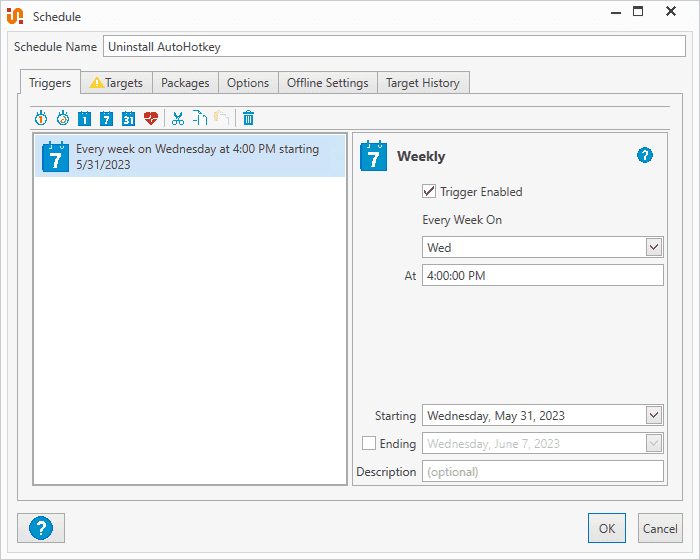Click the warning icon on Targets tab

96,83
